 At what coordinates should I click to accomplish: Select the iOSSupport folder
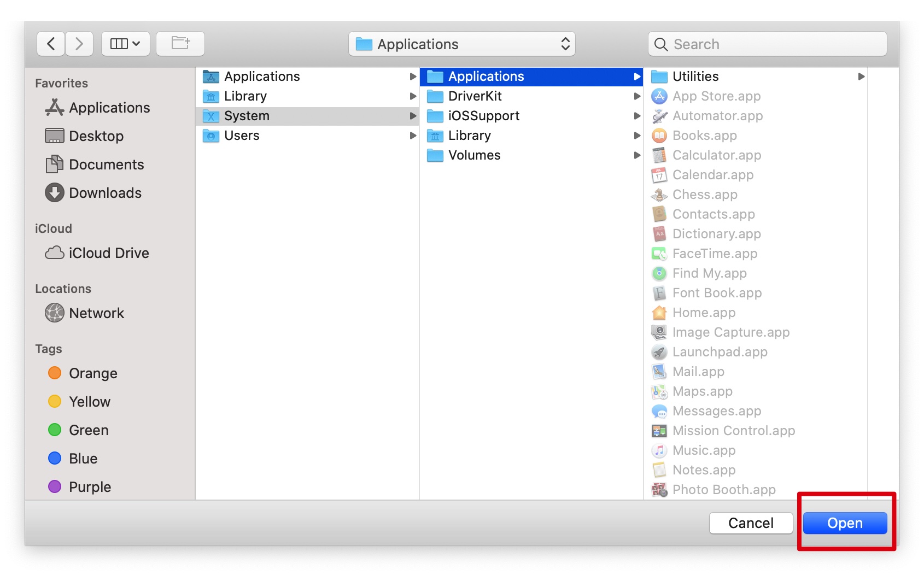[531, 116]
